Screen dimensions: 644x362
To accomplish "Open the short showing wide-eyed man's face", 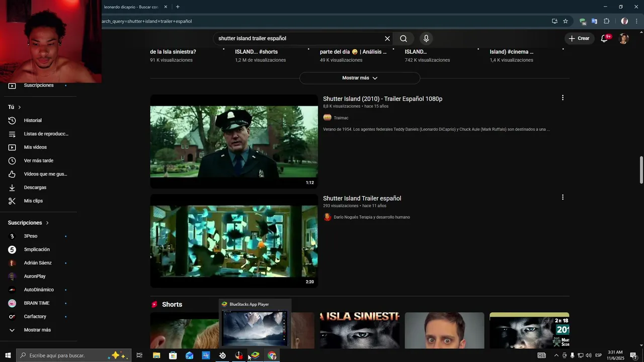I will pyautogui.click(x=445, y=330).
